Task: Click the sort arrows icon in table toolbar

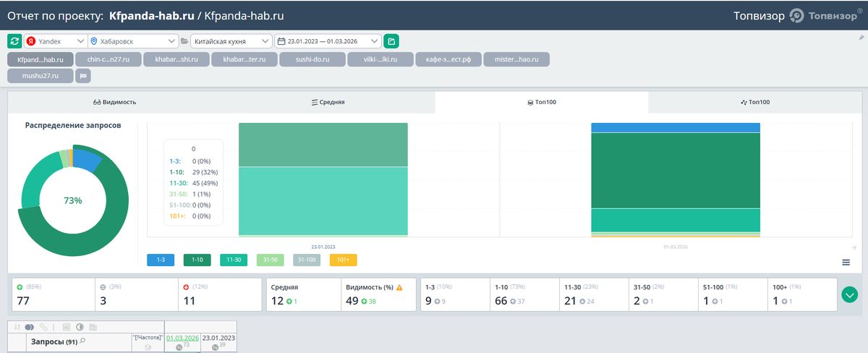Action: tap(17, 327)
